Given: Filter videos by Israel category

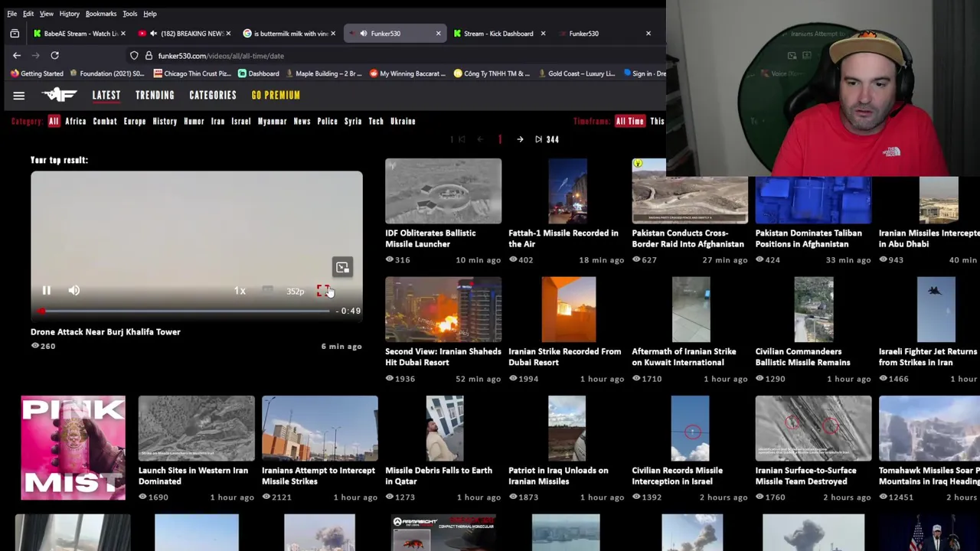Looking at the screenshot, I should click(241, 121).
